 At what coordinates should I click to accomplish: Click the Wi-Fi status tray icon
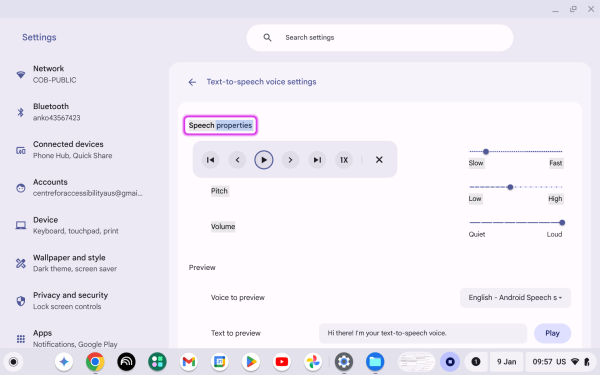pyautogui.click(x=575, y=362)
